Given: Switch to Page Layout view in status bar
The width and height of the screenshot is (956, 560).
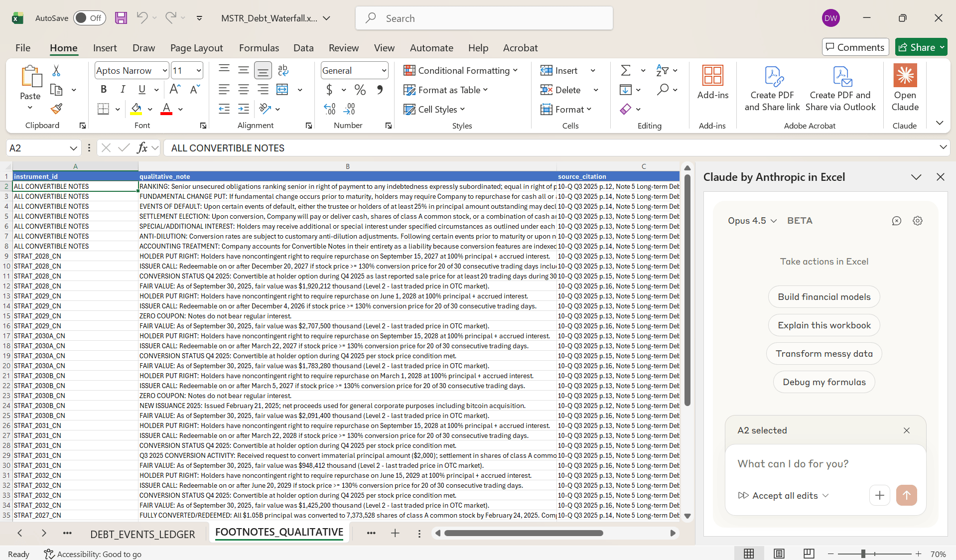Looking at the screenshot, I should (779, 554).
